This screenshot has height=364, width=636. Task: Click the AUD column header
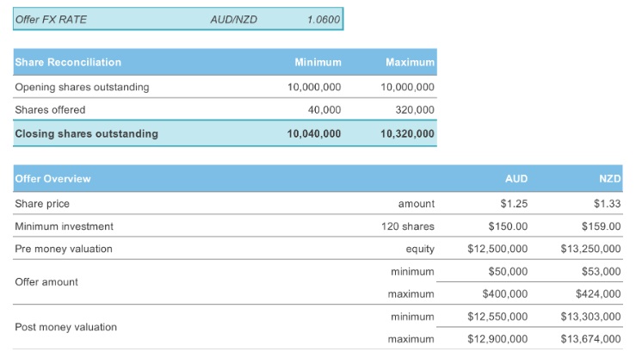(x=516, y=179)
